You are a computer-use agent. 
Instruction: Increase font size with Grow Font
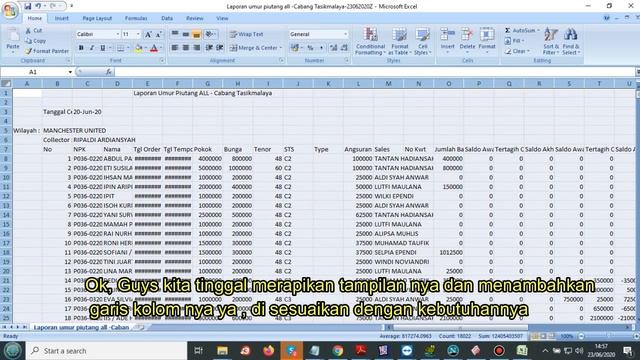[x=148, y=35]
